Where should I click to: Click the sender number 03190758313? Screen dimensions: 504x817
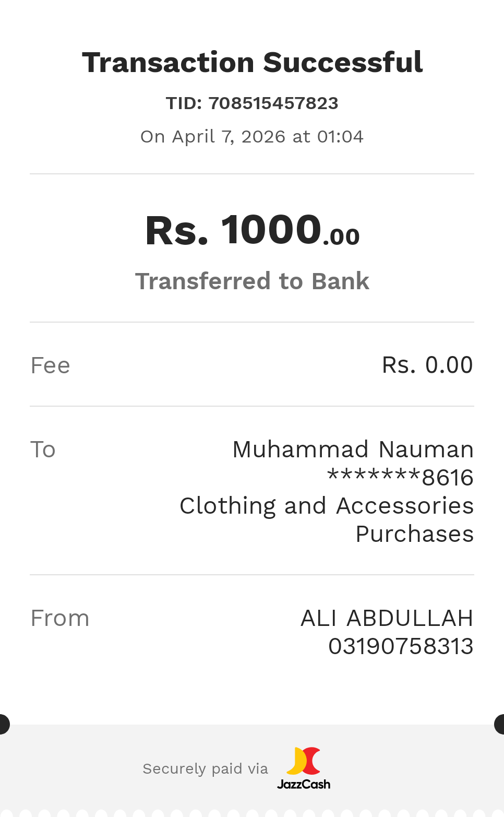point(401,646)
